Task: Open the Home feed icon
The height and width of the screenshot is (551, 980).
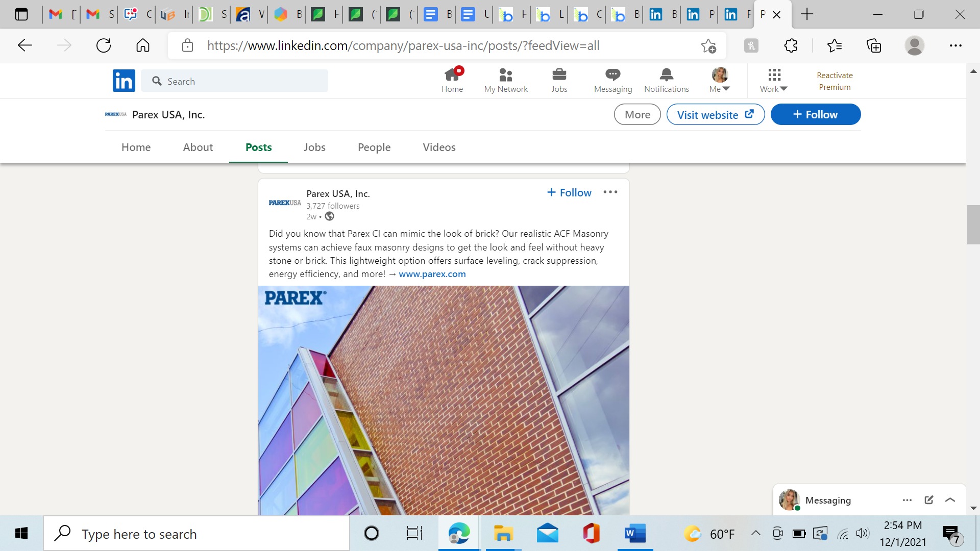Action: pyautogui.click(x=452, y=81)
